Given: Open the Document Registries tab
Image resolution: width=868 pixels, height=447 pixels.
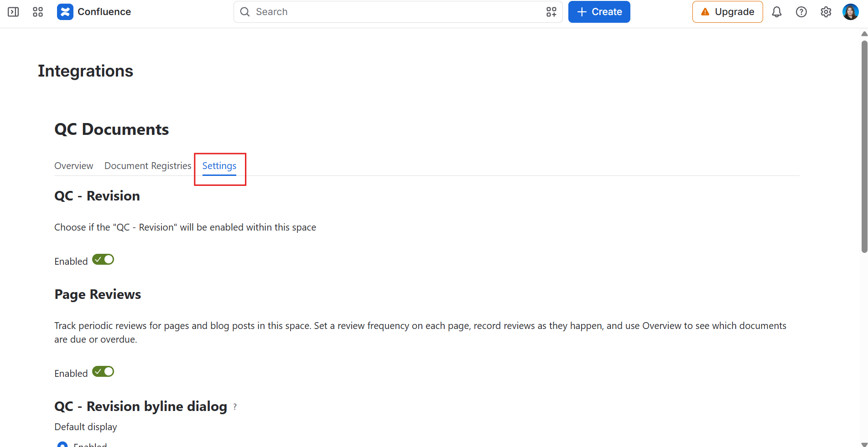Looking at the screenshot, I should tap(148, 166).
